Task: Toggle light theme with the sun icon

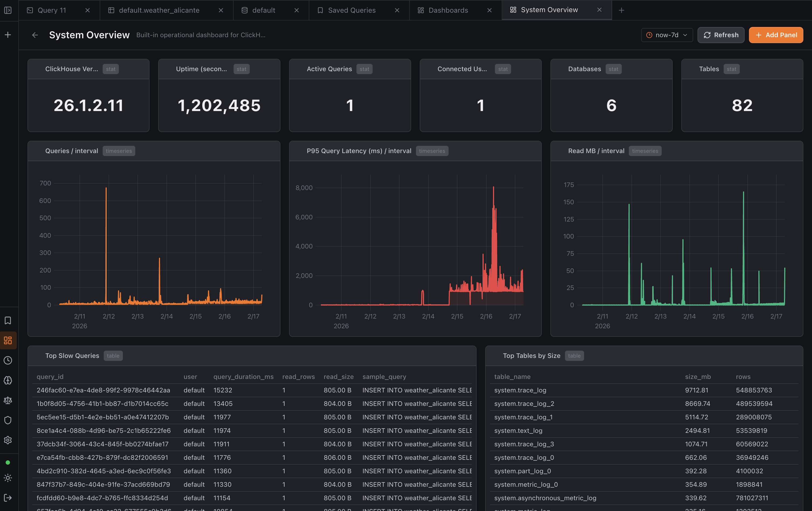Action: pyautogui.click(x=8, y=478)
